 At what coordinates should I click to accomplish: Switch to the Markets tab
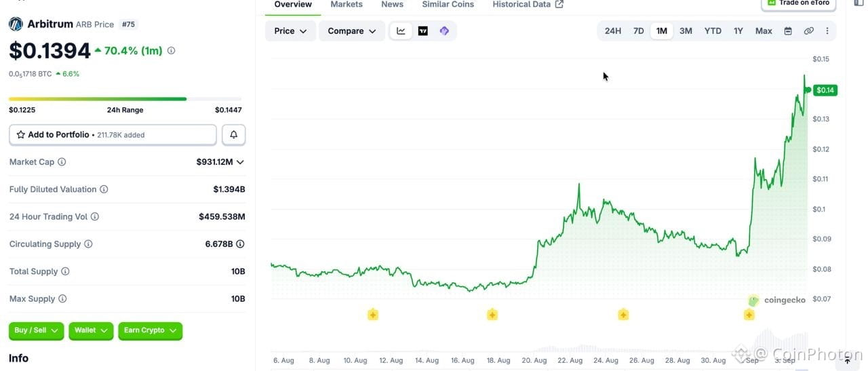[347, 5]
